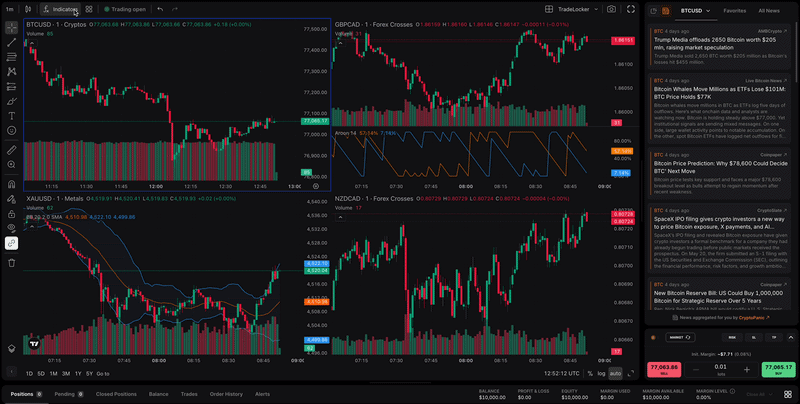The width and height of the screenshot is (800, 404).
Task: Select the 1Y date range
Action: (x=78, y=374)
